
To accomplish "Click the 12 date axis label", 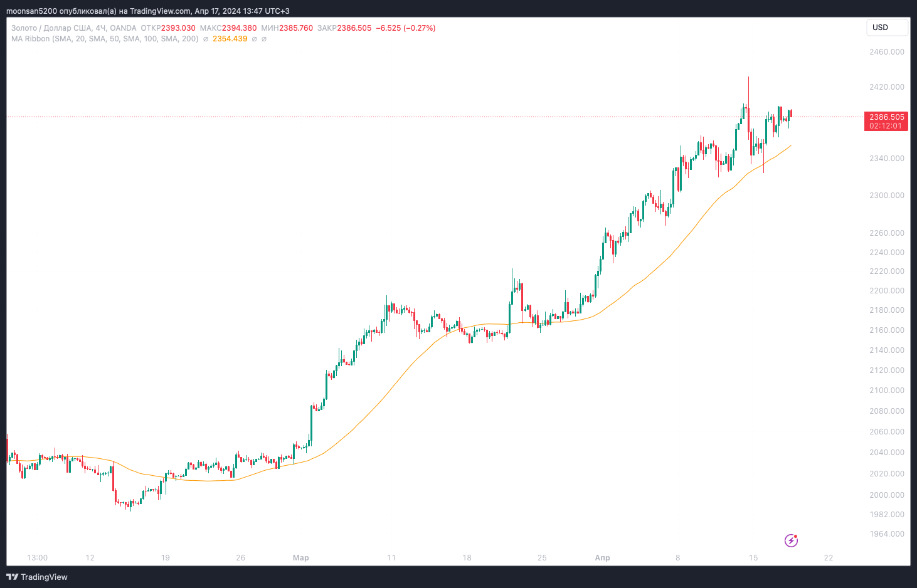I will pyautogui.click(x=90, y=558).
